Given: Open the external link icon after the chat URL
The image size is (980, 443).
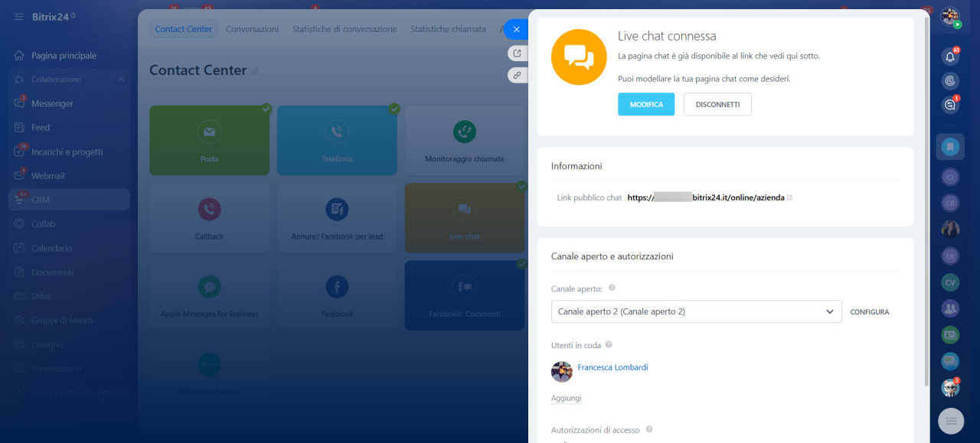Looking at the screenshot, I should [790, 197].
